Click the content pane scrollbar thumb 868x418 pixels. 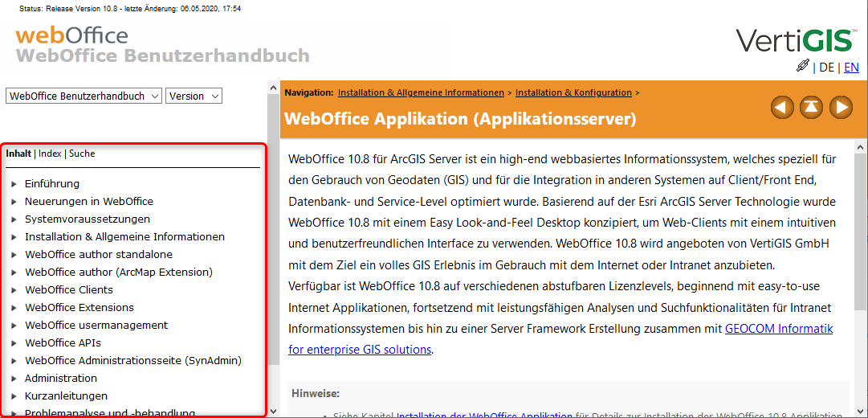point(862,230)
